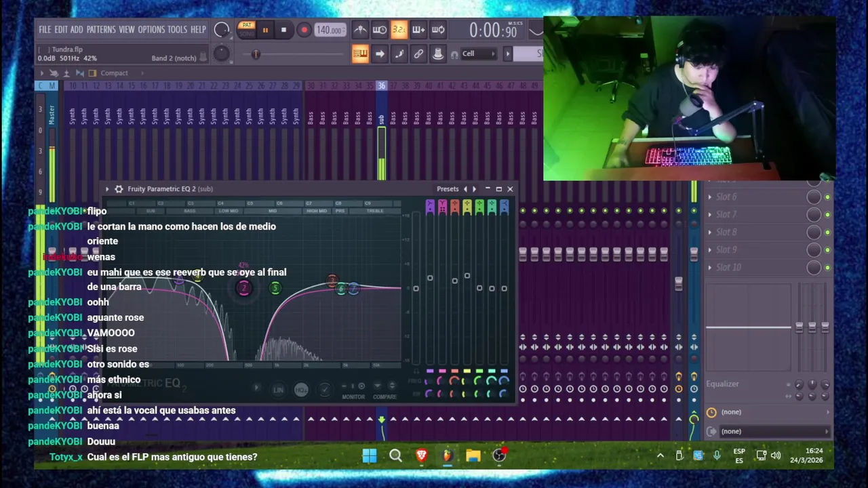Expand Slot 9 effect menu arrow

click(710, 250)
